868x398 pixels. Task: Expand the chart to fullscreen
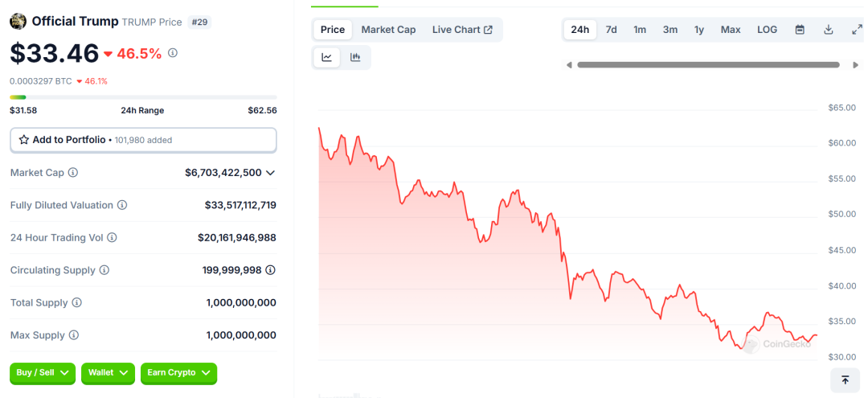(x=857, y=30)
